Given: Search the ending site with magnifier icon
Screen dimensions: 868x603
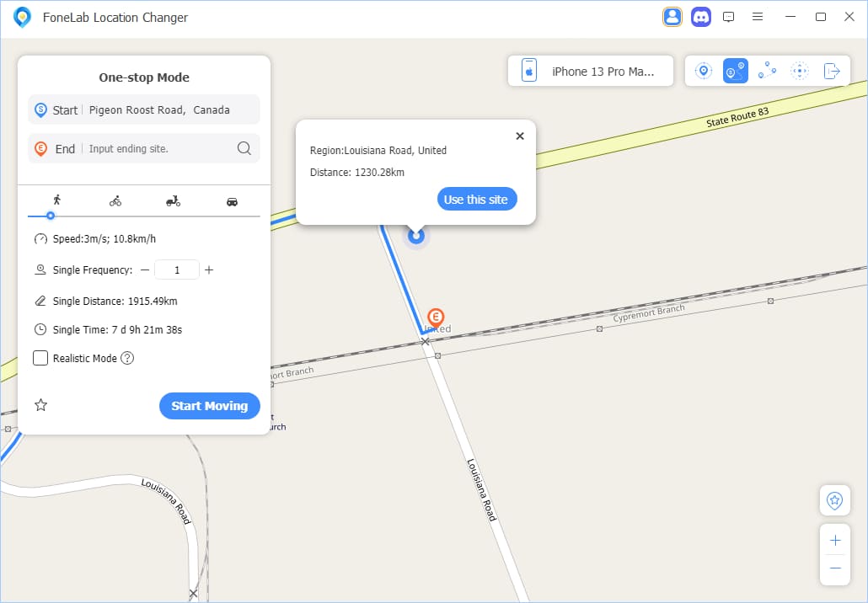Looking at the screenshot, I should coord(244,148).
